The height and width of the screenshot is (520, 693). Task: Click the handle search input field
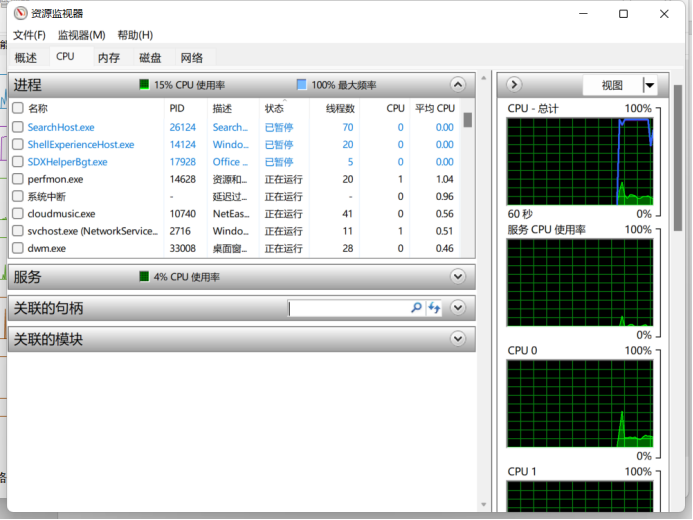click(349, 308)
